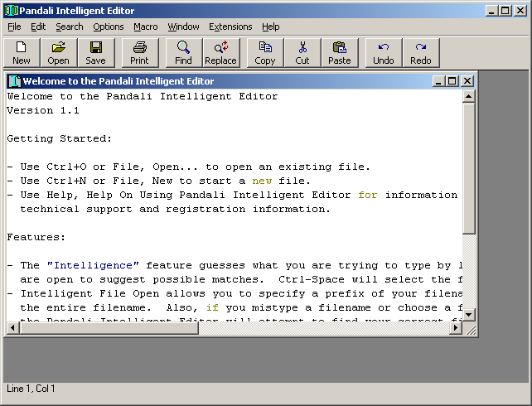The height and width of the screenshot is (406, 532).
Task: Close the Pandali Intelligent Editor main window
Action: point(520,11)
